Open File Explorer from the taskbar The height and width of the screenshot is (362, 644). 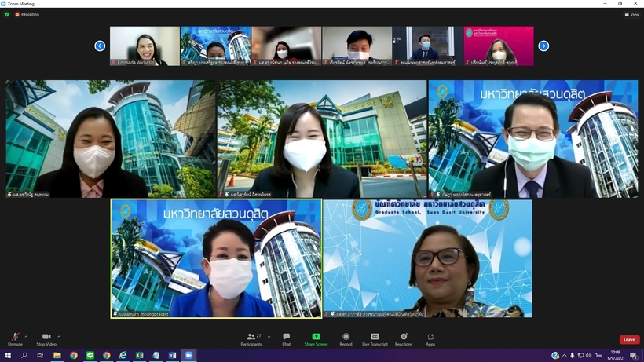(57, 355)
